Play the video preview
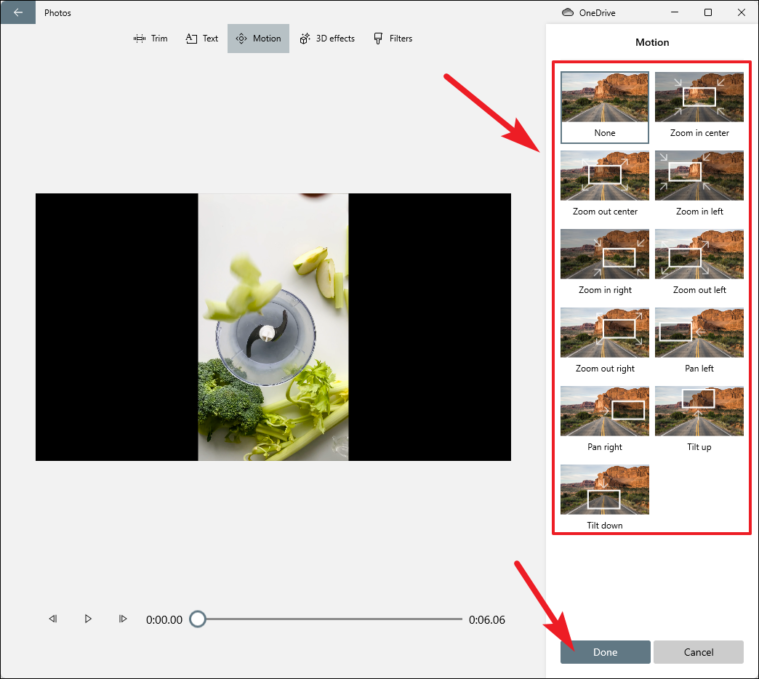This screenshot has height=679, width=759. pos(88,619)
